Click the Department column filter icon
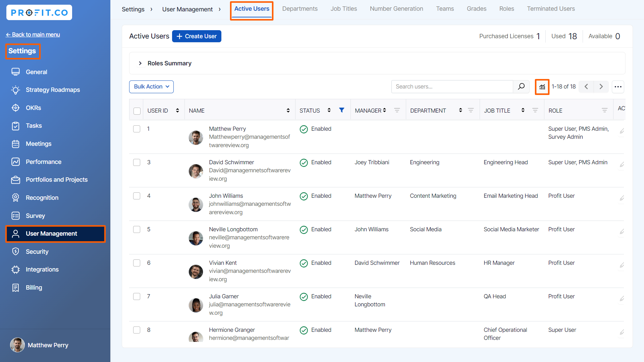644x362 pixels. click(471, 110)
